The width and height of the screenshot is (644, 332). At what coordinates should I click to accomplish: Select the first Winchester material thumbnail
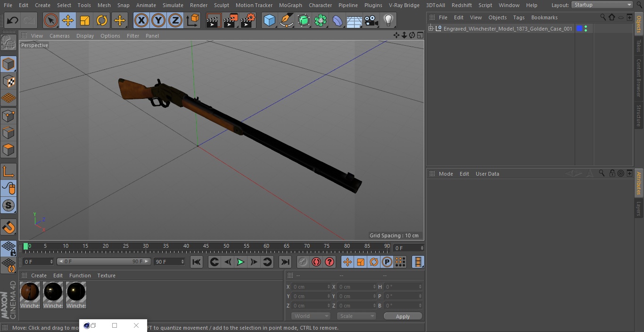pos(30,295)
